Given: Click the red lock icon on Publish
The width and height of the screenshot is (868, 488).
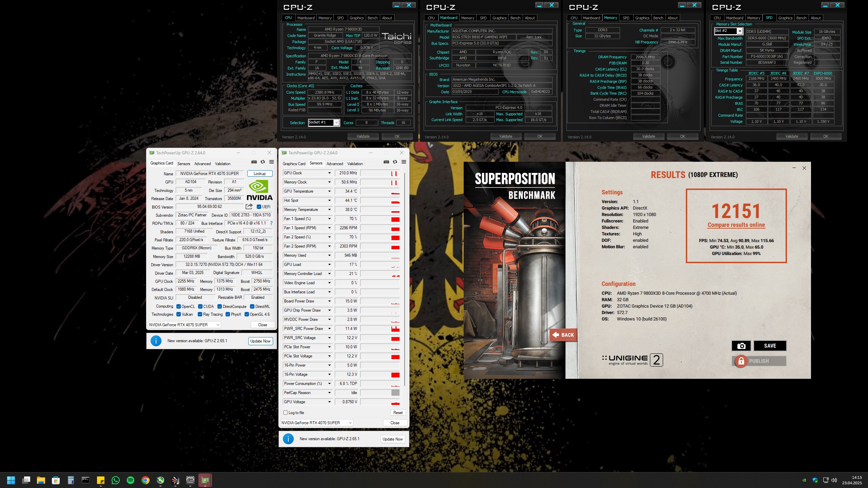Looking at the screenshot, I should click(x=741, y=361).
